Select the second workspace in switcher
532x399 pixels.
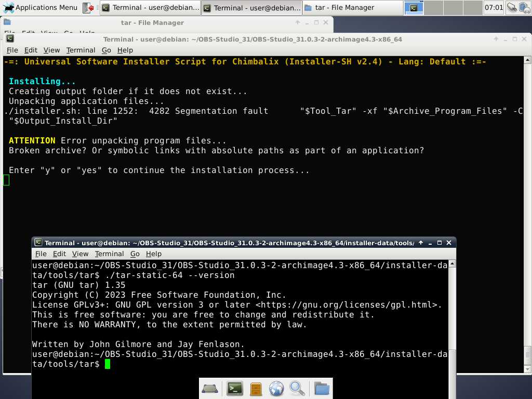pyautogui.click(x=433, y=8)
